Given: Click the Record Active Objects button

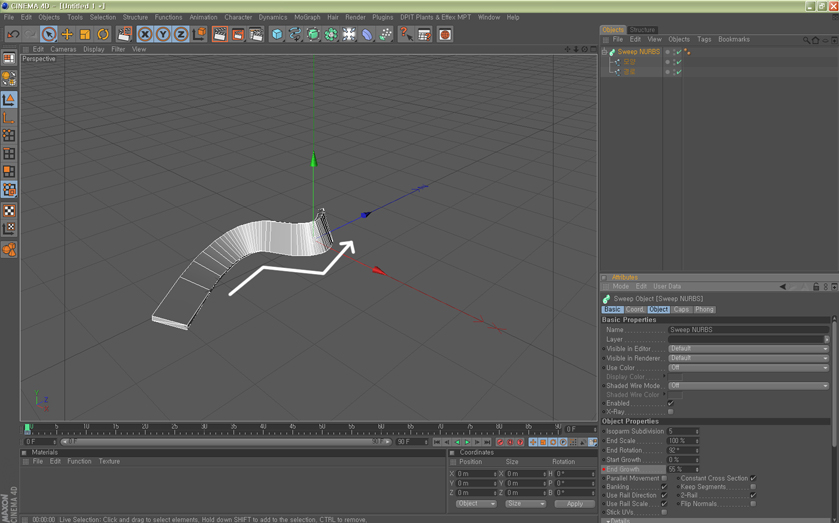Looking at the screenshot, I should pos(500,442).
